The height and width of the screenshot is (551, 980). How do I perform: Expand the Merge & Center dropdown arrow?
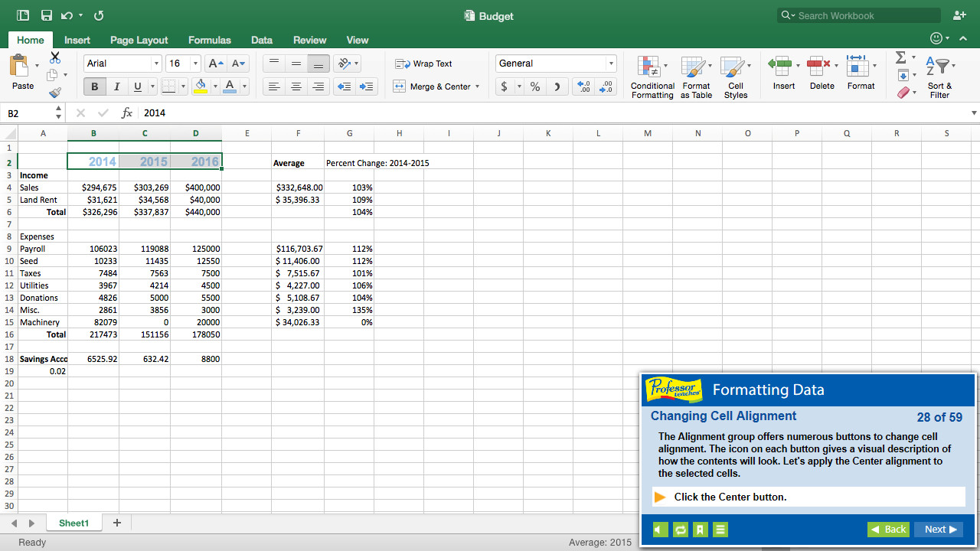tap(479, 86)
